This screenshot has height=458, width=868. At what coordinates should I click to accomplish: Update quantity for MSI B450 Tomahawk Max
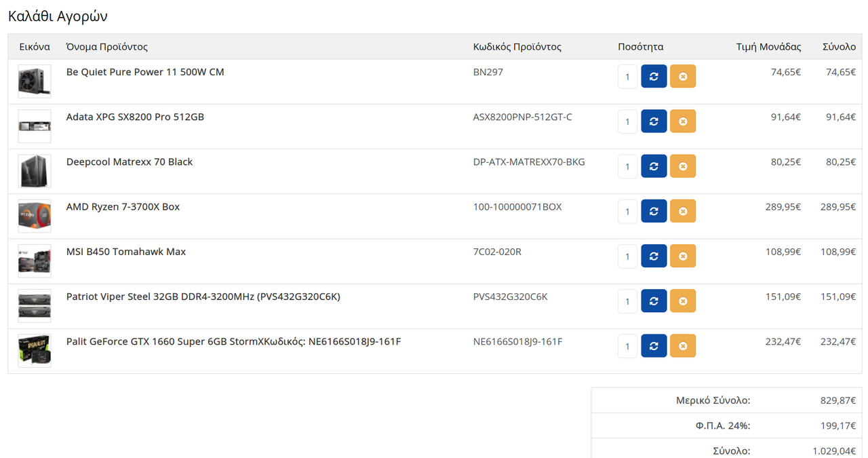tap(654, 256)
